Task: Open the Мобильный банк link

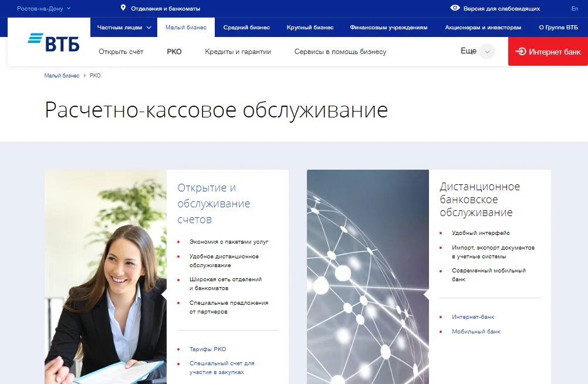Action: click(x=477, y=331)
